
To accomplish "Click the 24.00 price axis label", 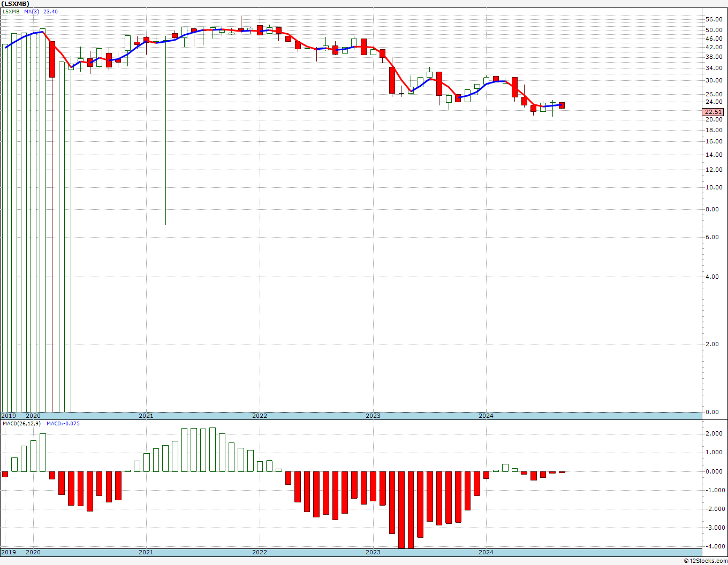I will (x=714, y=102).
